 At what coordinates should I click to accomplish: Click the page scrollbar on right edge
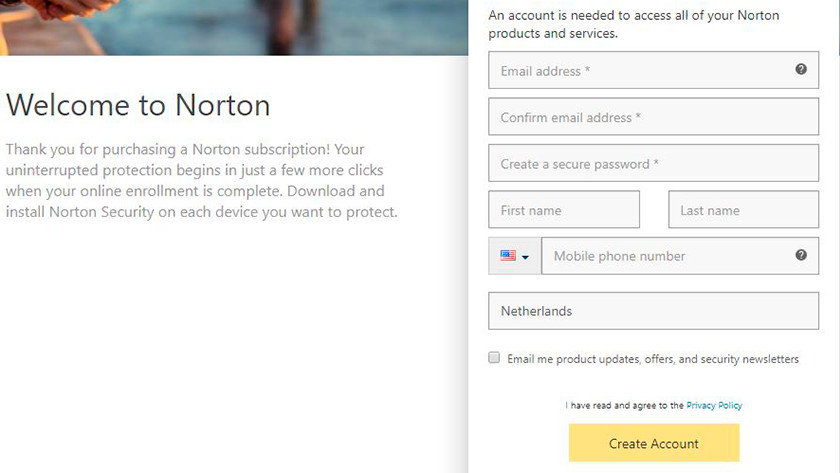(x=838, y=27)
